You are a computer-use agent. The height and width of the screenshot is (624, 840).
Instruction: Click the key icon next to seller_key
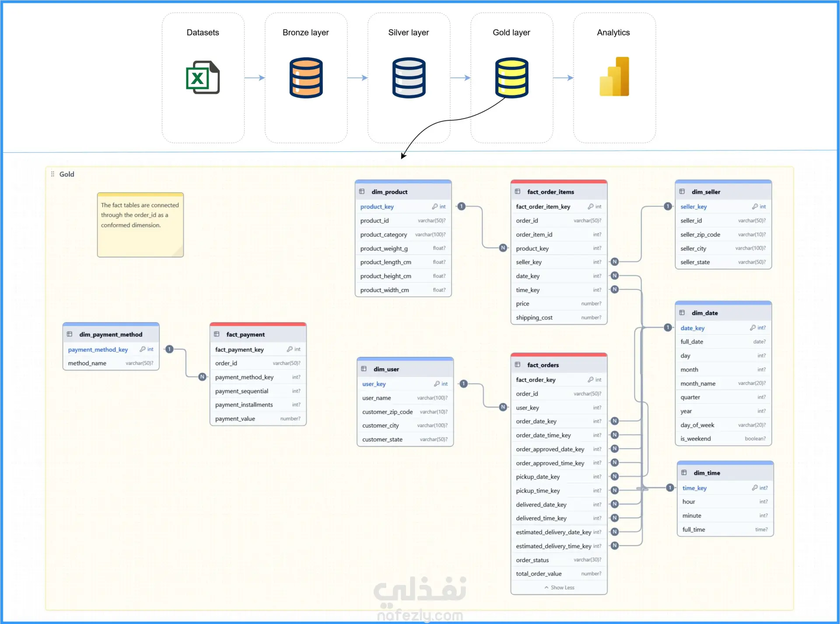click(755, 207)
